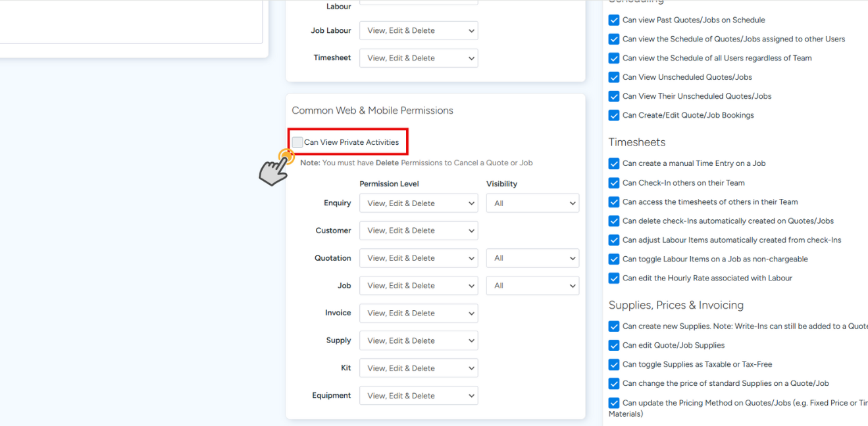Open the Invoice permission level dropdown
The image size is (868, 426).
pyautogui.click(x=419, y=313)
